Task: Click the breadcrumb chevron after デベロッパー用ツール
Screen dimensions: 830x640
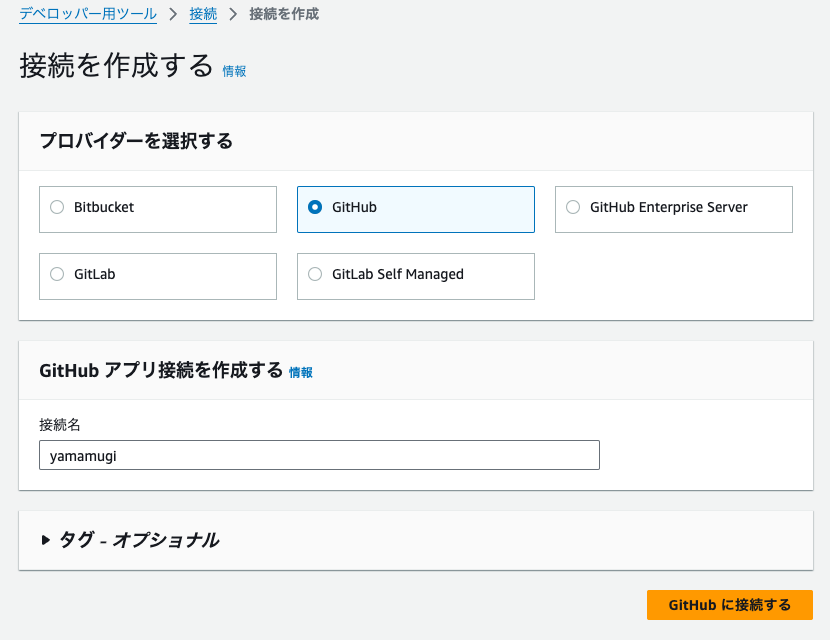Action: [x=173, y=14]
